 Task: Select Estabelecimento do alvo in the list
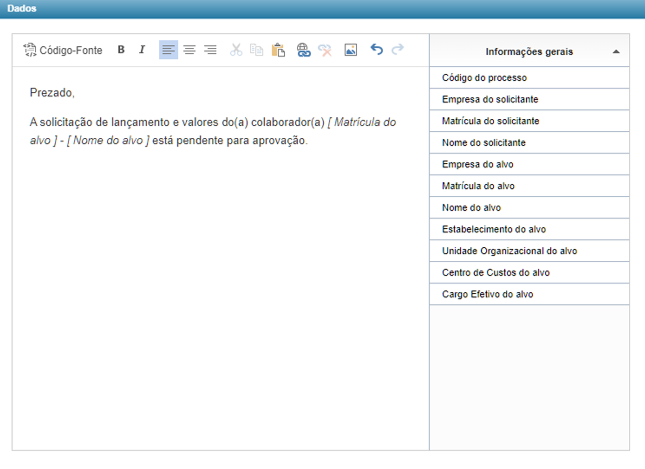tap(529, 229)
